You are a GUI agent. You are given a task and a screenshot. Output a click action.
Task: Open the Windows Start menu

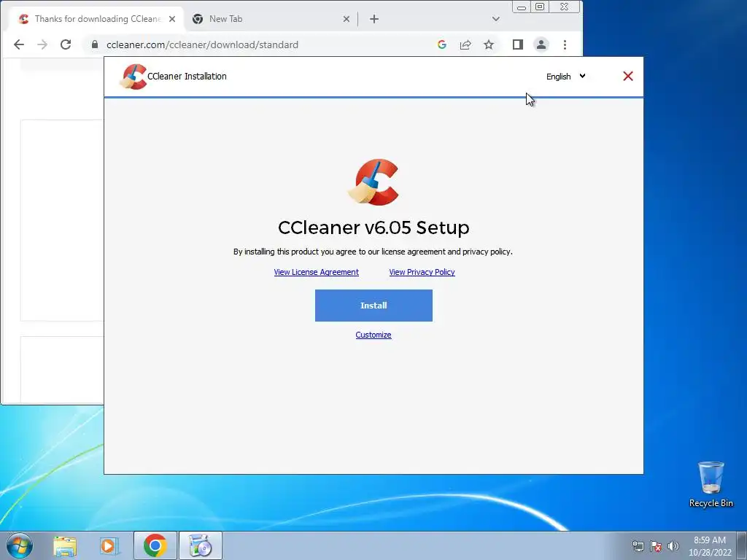20,545
